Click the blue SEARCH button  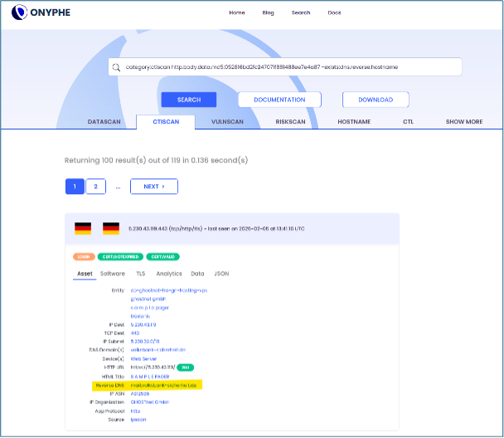[189, 100]
